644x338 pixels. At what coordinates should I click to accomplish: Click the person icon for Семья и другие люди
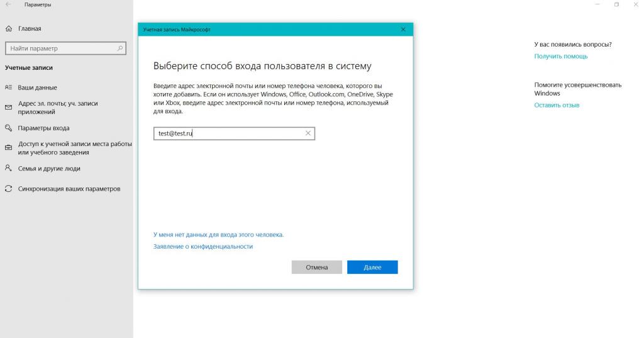(x=9, y=168)
